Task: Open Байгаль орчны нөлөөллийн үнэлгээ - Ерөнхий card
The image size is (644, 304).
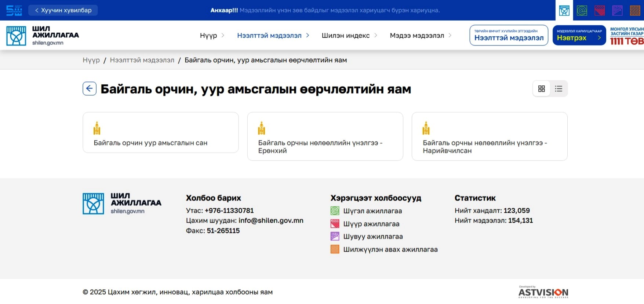Action: click(325, 136)
